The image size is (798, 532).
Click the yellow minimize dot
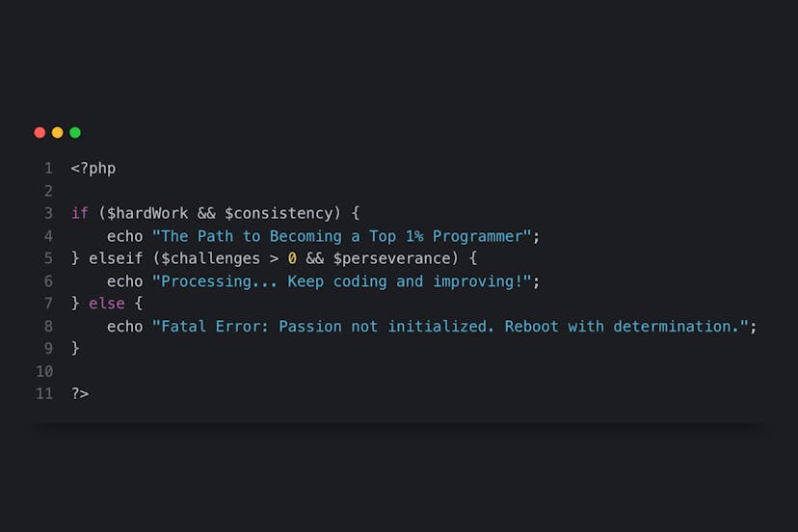pos(57,133)
